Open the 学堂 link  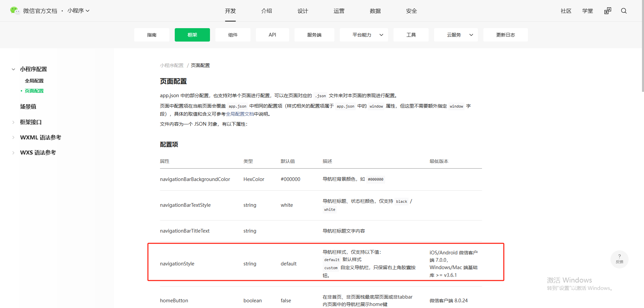pyautogui.click(x=588, y=11)
